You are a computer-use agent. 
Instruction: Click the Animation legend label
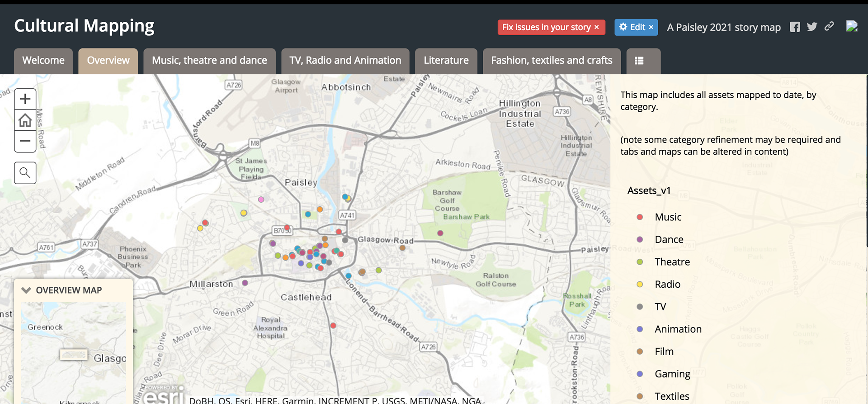pyautogui.click(x=678, y=329)
